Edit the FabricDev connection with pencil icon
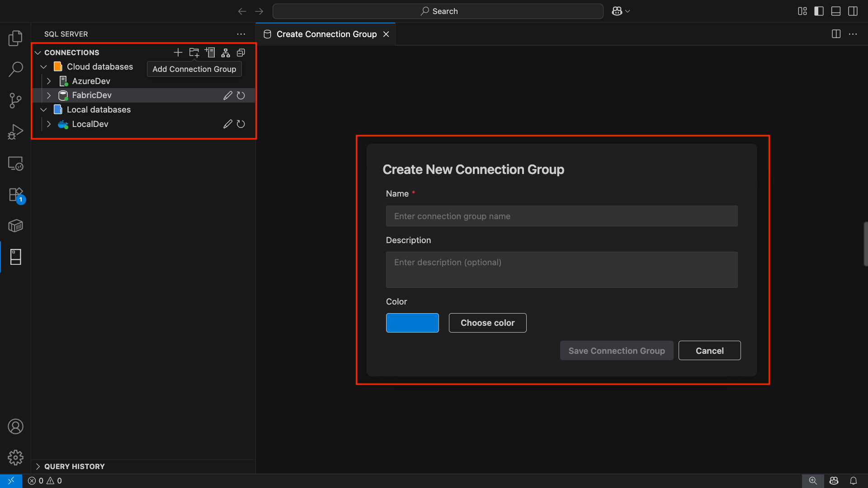Screen dimensions: 868x488 [x=228, y=95]
